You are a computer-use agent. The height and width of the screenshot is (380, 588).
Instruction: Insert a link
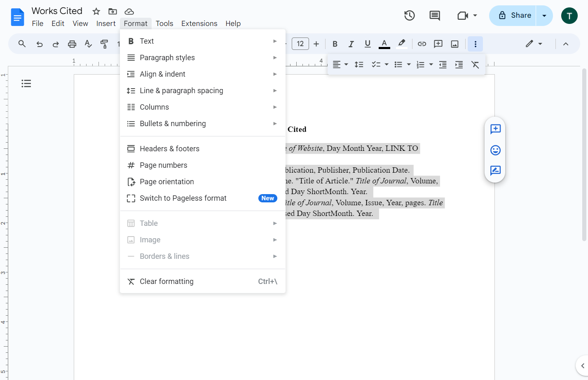click(x=422, y=44)
